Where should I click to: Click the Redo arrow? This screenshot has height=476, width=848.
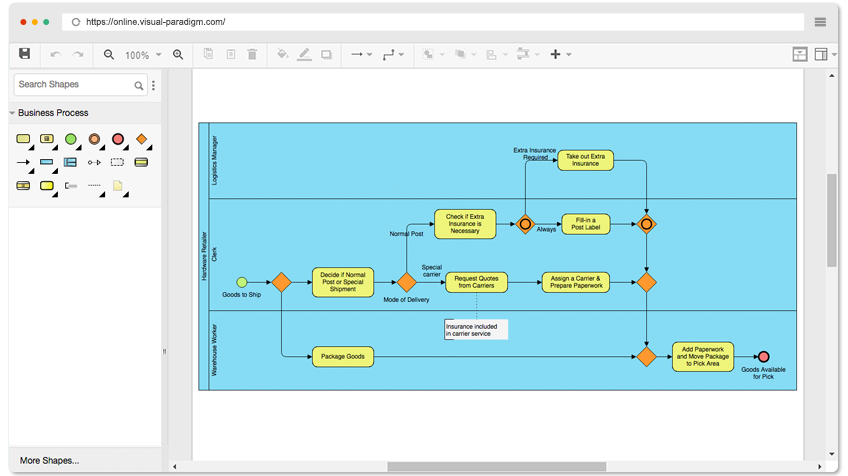[78, 54]
